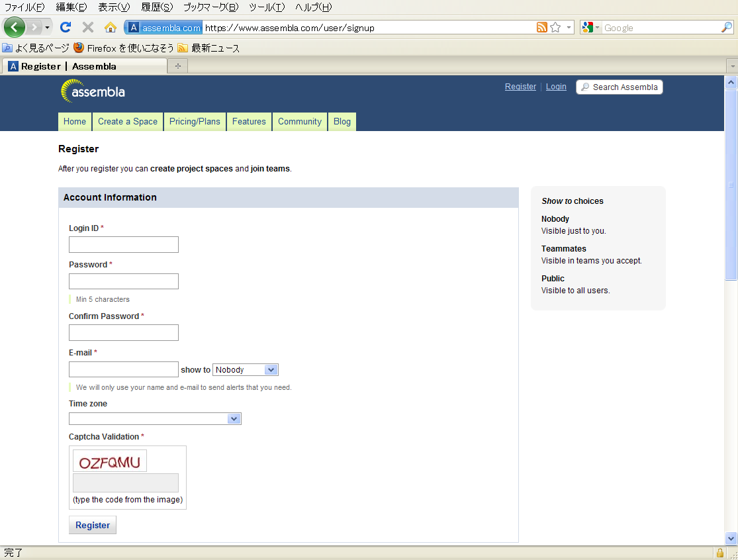Click the Assembla logo
Viewport: 738px width, 560px height.
coord(93,91)
